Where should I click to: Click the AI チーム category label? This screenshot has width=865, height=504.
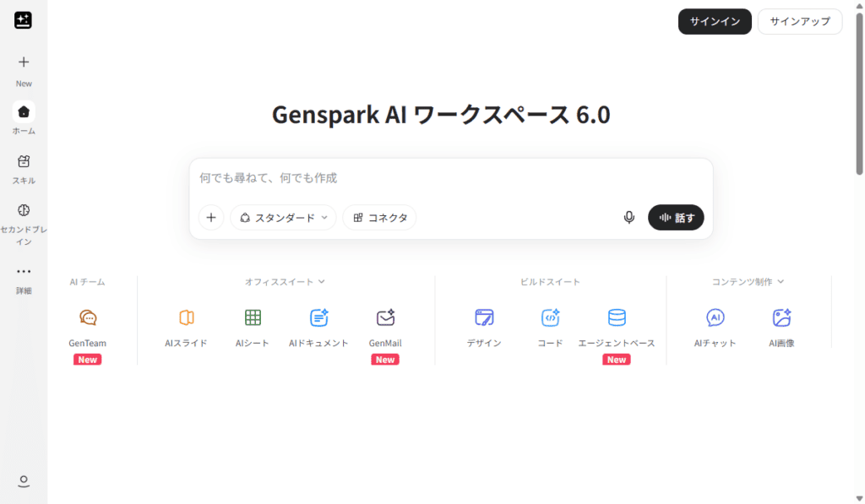87,282
